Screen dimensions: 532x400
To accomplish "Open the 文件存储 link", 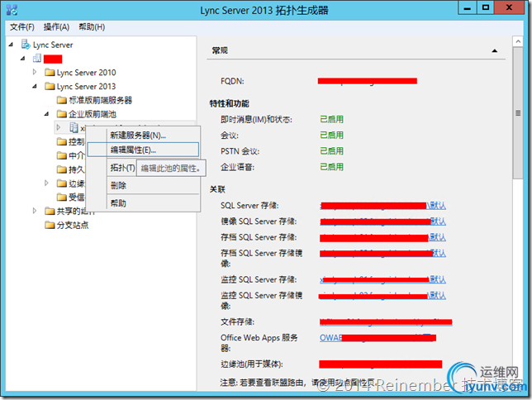I will coord(386,322).
